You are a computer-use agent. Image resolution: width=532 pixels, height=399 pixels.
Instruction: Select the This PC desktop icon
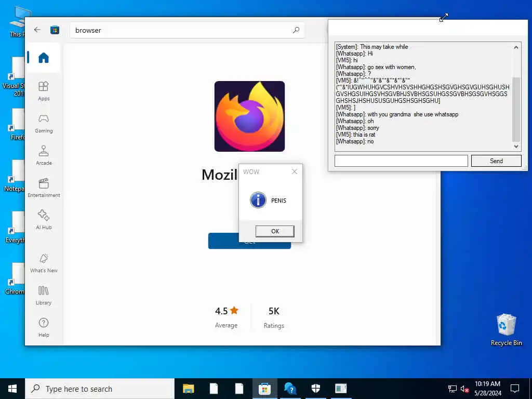tap(18, 21)
